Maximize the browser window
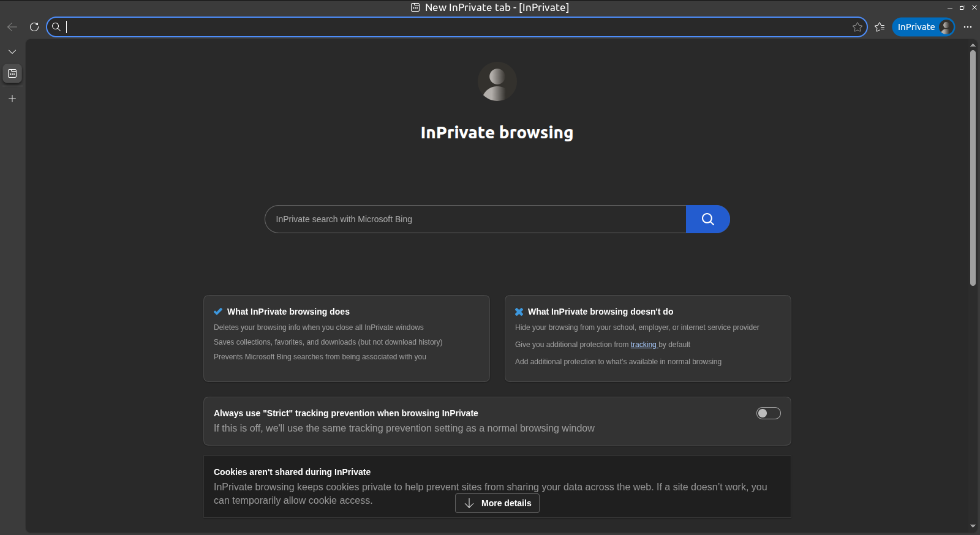 pyautogui.click(x=962, y=8)
